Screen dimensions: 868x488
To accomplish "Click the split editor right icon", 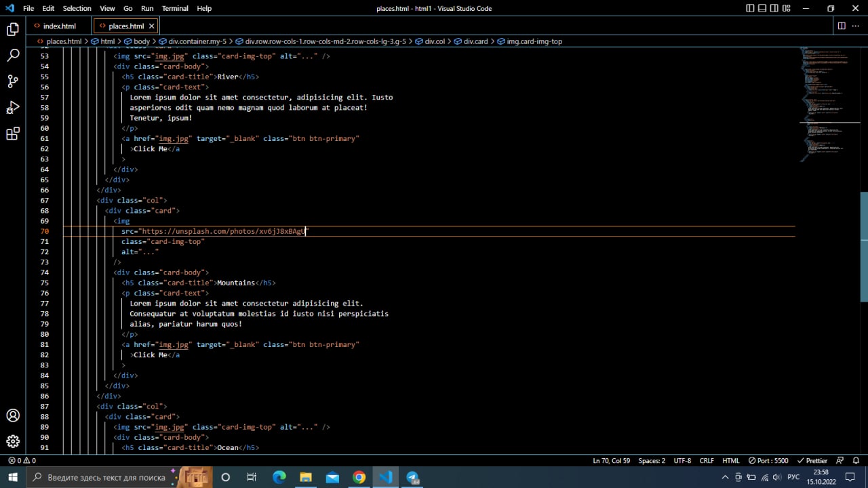I will click(842, 26).
